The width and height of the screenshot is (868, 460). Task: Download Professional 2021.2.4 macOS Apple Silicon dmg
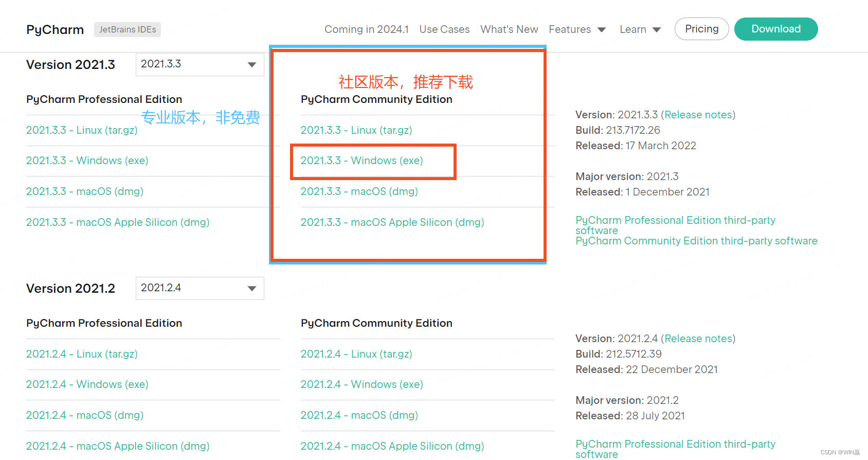pyautogui.click(x=118, y=446)
